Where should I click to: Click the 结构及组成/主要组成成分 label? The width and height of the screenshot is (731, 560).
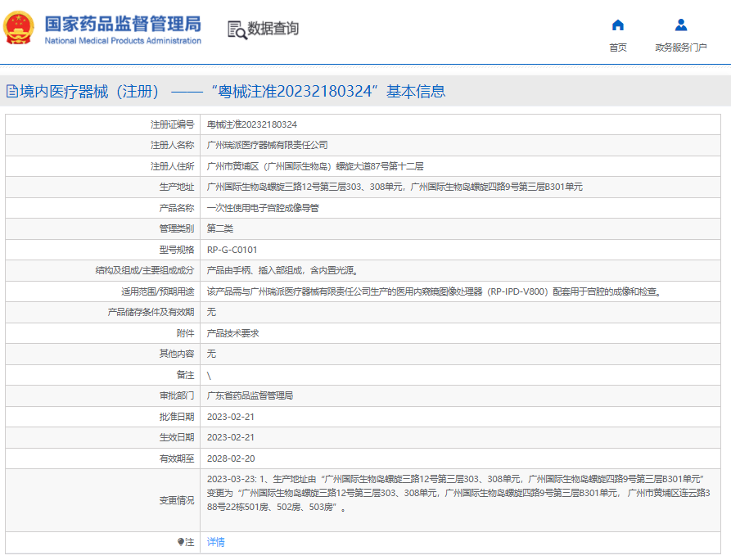(145, 270)
